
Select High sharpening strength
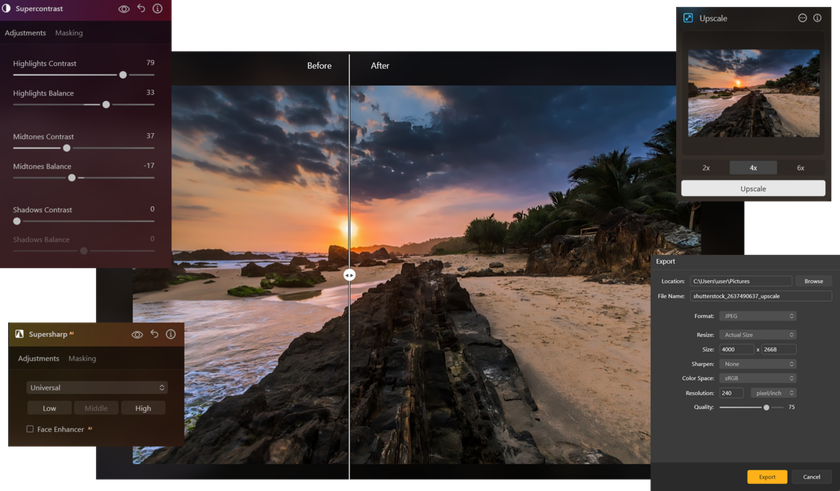[143, 408]
